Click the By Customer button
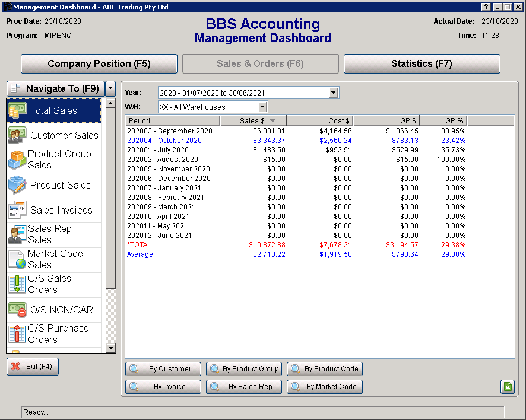Screen dimensions: 526x420 tap(163, 369)
